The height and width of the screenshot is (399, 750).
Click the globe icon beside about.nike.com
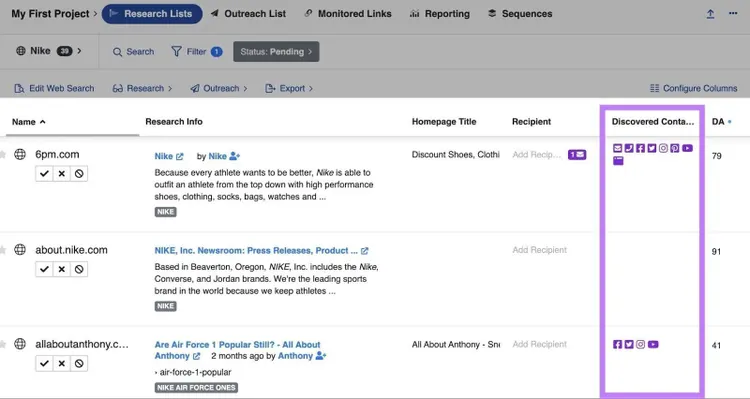point(20,249)
